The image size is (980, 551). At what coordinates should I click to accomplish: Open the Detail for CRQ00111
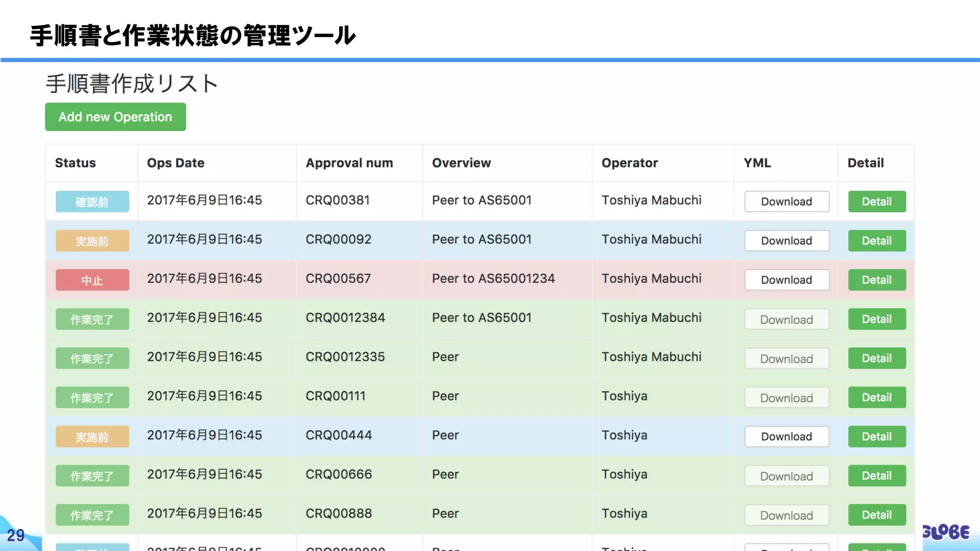point(877,397)
